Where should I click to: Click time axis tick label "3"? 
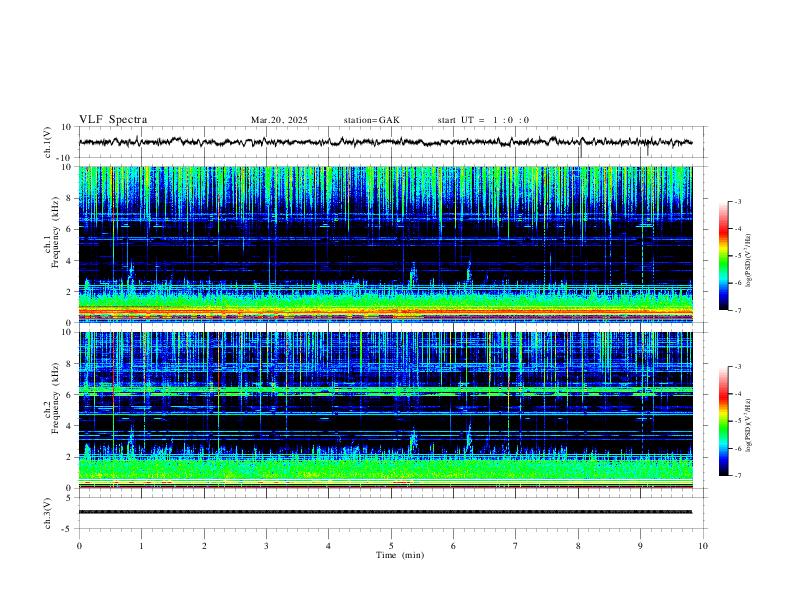click(266, 546)
